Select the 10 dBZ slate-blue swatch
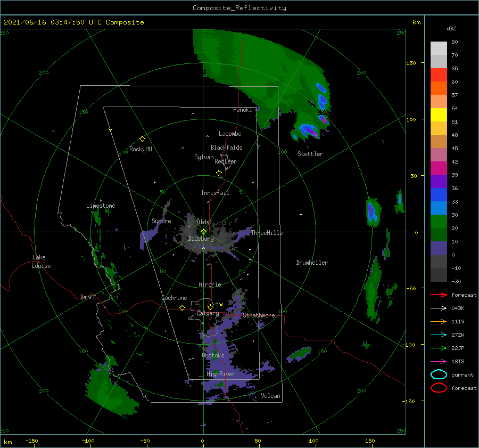Screen dimensions: 479x448 (439, 248)
